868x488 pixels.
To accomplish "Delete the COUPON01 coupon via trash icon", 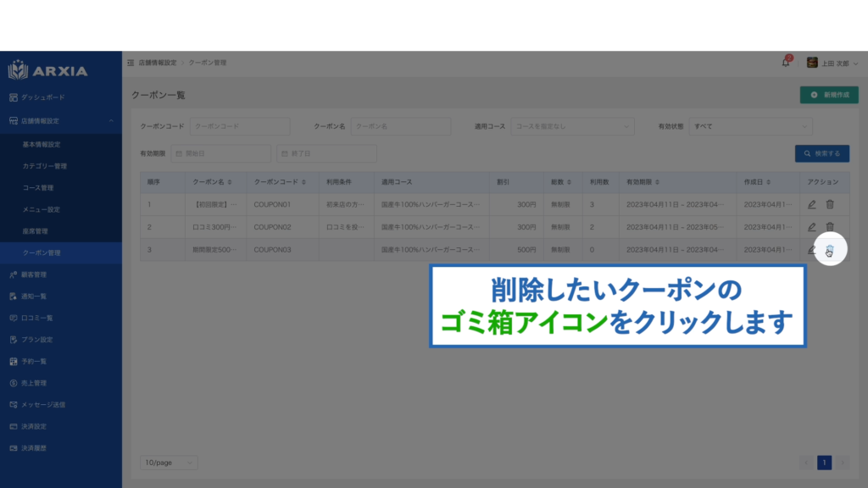I will tap(830, 204).
